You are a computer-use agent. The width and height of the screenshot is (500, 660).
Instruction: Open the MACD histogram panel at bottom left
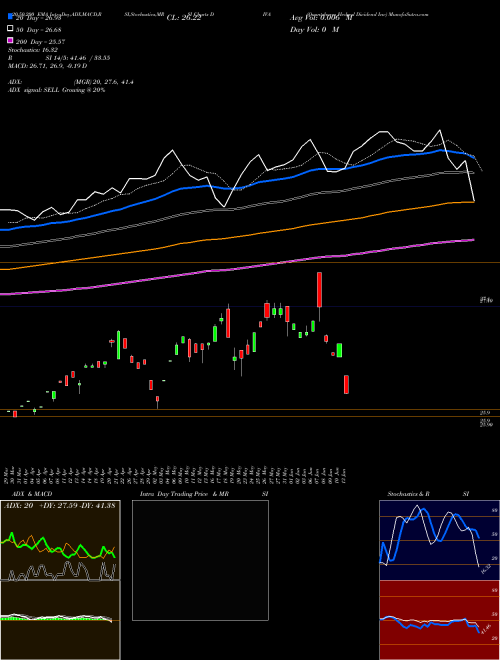(60, 620)
